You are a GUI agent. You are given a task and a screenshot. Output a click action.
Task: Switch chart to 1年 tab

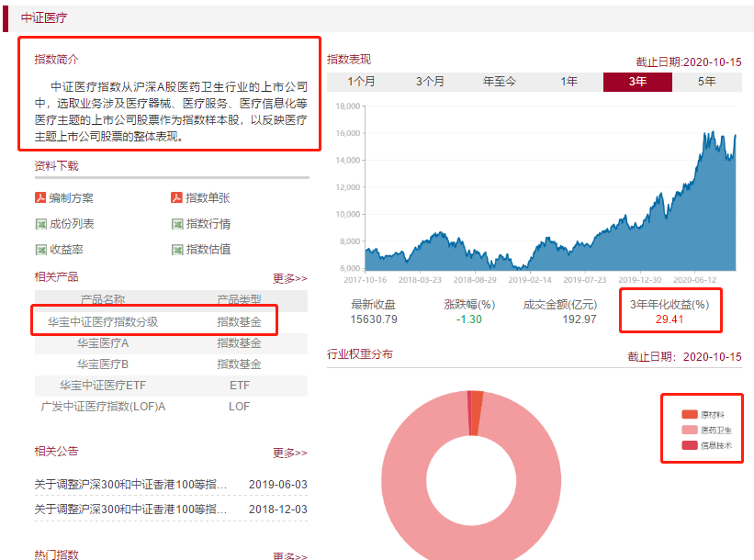click(568, 82)
